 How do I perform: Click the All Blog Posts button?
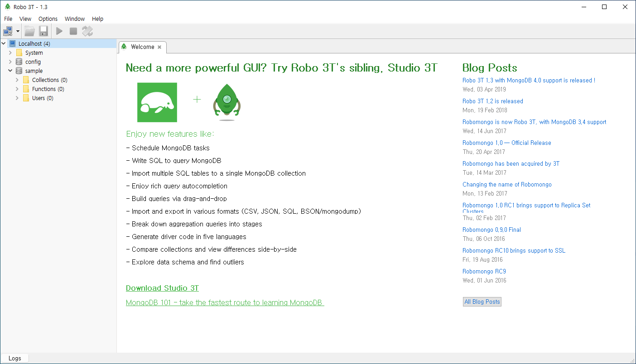482,302
